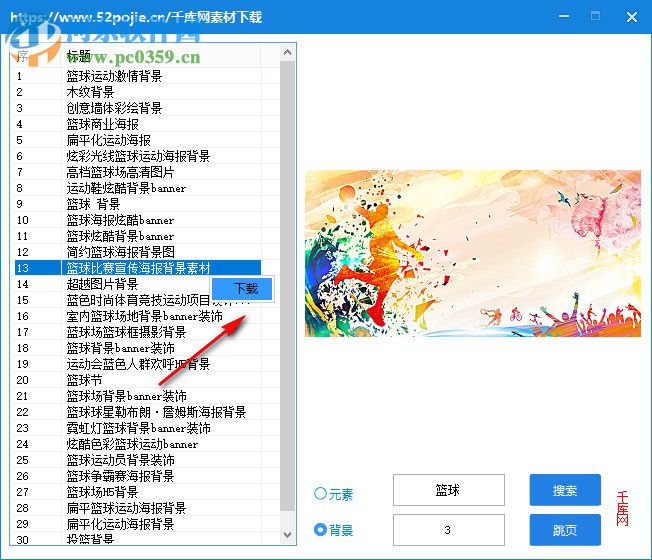The image size is (652, 560).
Task: Focus the search keyword field containing 篮球
Action: click(x=449, y=490)
